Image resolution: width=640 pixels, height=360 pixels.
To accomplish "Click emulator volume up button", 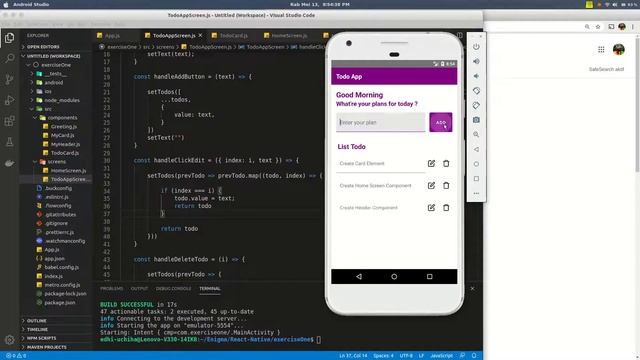I will [x=476, y=61].
